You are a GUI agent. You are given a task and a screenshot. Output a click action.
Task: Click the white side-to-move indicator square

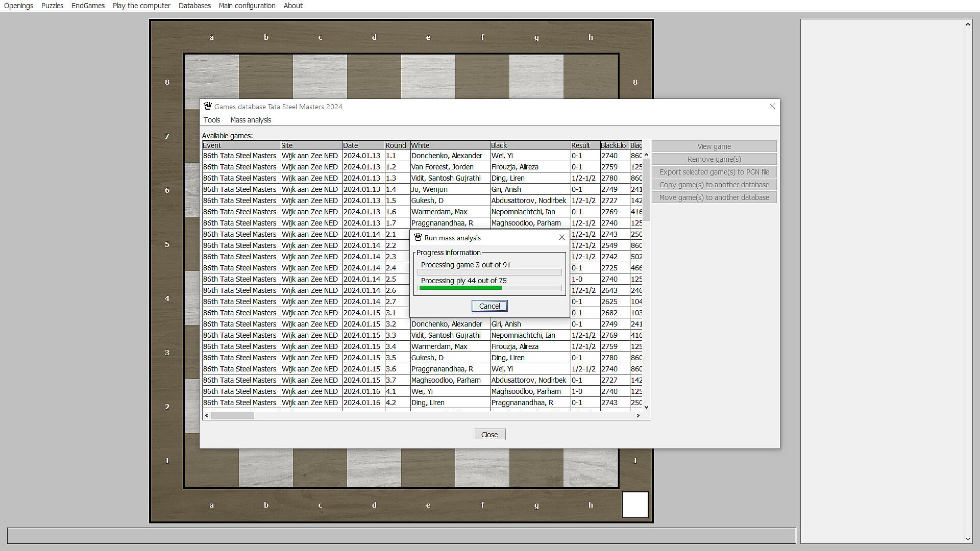634,505
